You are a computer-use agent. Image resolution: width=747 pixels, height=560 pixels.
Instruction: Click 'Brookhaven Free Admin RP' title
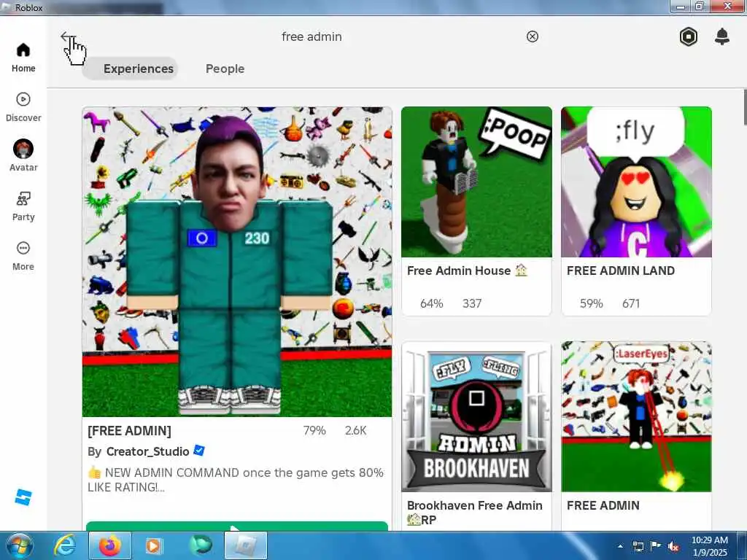(474, 513)
